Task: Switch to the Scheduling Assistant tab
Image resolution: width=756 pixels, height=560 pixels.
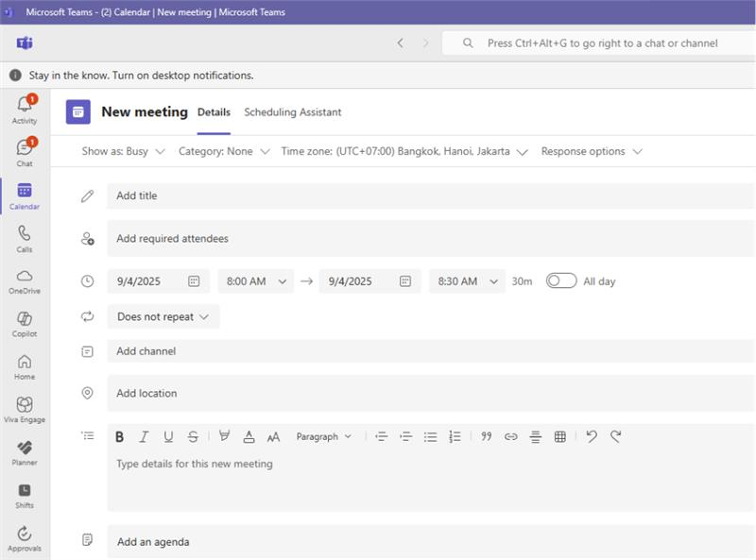Action: coord(293,112)
